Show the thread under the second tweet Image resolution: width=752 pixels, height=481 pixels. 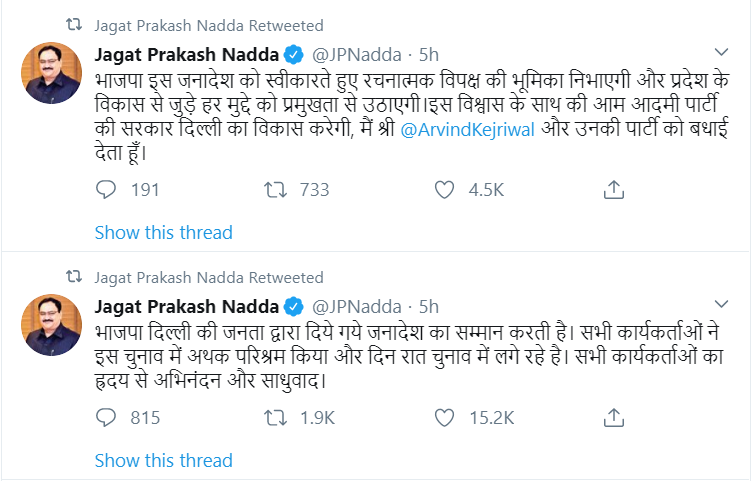tap(163, 461)
